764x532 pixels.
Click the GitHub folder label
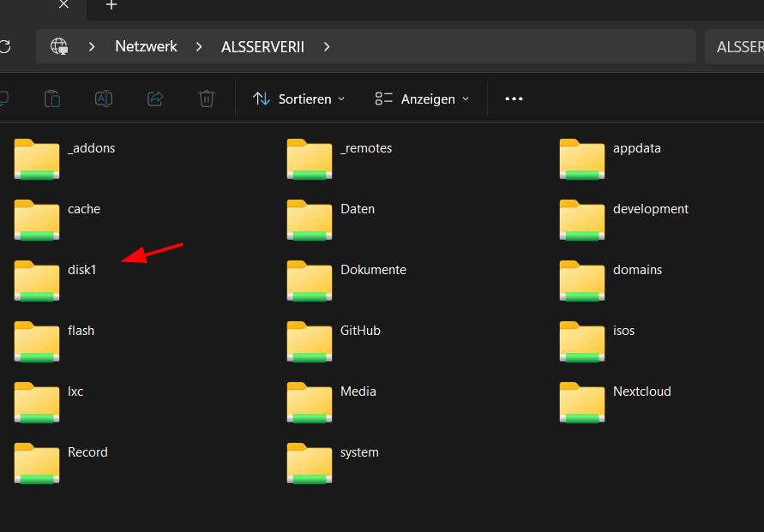point(360,331)
